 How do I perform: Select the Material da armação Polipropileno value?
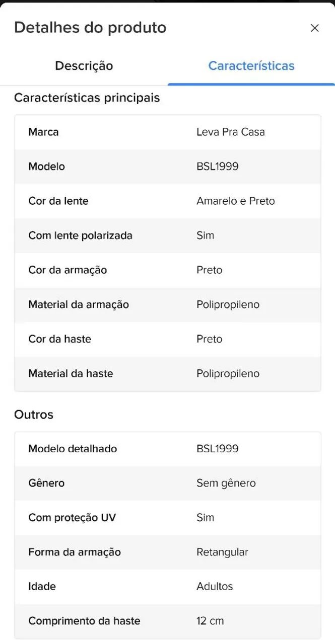(x=228, y=304)
